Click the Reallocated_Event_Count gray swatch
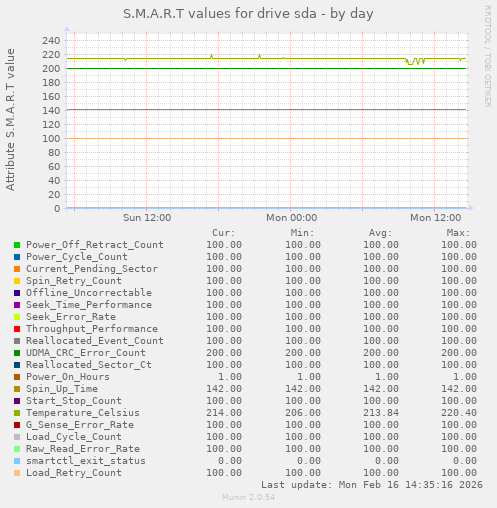497x508 pixels. coord(17,341)
